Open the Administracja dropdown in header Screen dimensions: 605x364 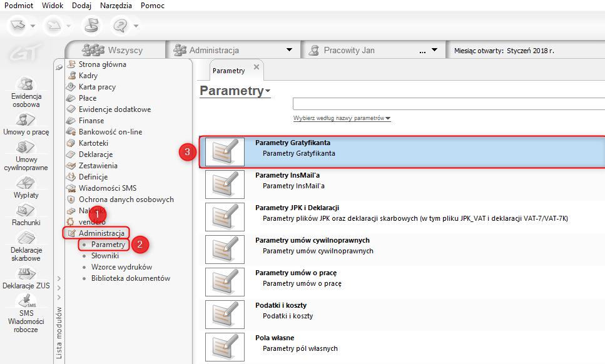point(289,50)
